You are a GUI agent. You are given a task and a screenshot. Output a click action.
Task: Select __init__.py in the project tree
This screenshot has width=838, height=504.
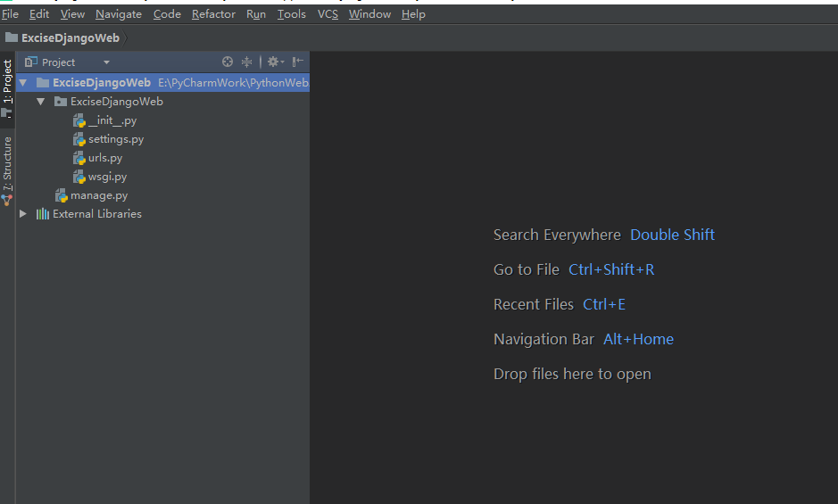(x=112, y=120)
